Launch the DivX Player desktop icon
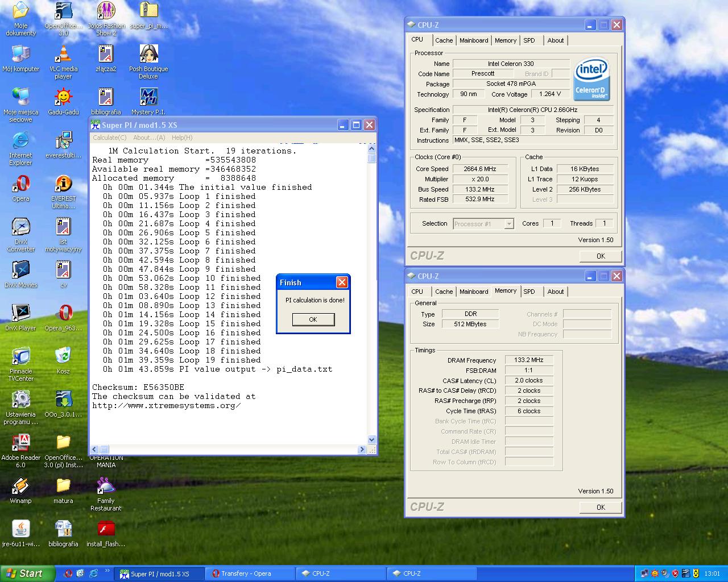The height and width of the screenshot is (582, 728). (20, 314)
